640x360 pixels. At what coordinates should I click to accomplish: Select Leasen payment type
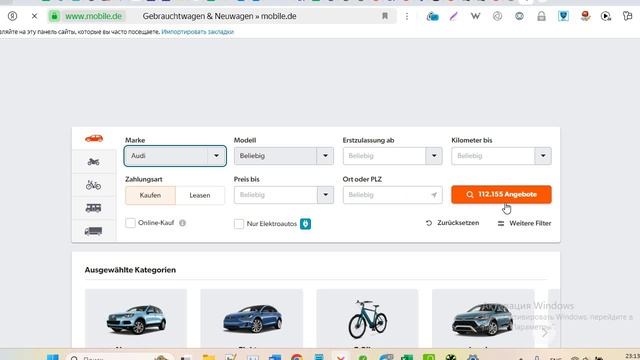pos(200,196)
